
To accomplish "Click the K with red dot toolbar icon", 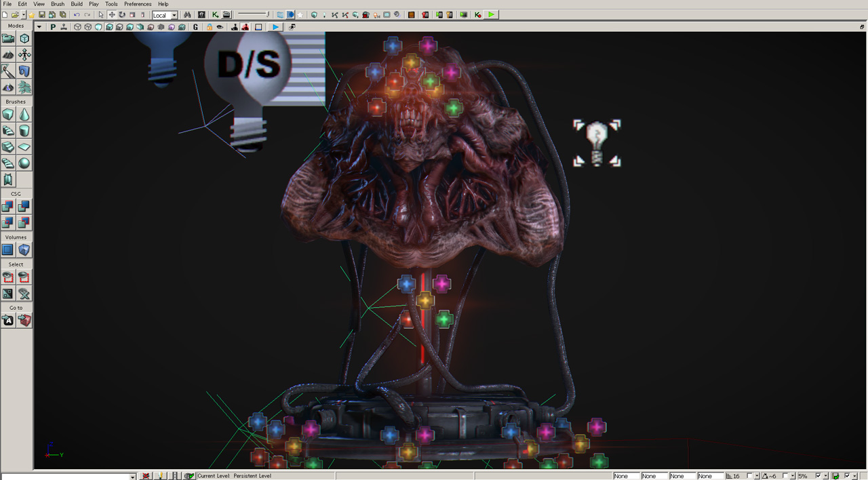I will click(x=478, y=15).
